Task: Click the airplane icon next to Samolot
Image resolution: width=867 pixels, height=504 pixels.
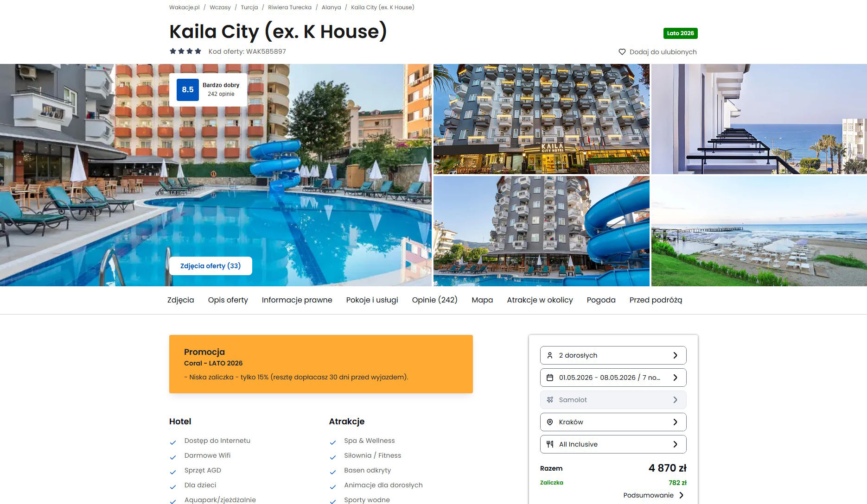Action: point(550,400)
